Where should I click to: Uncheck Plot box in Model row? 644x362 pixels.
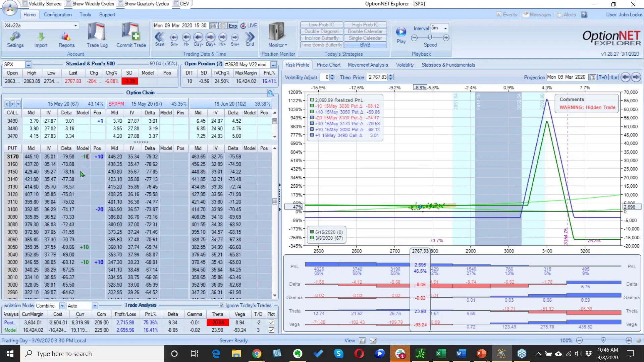(271, 330)
